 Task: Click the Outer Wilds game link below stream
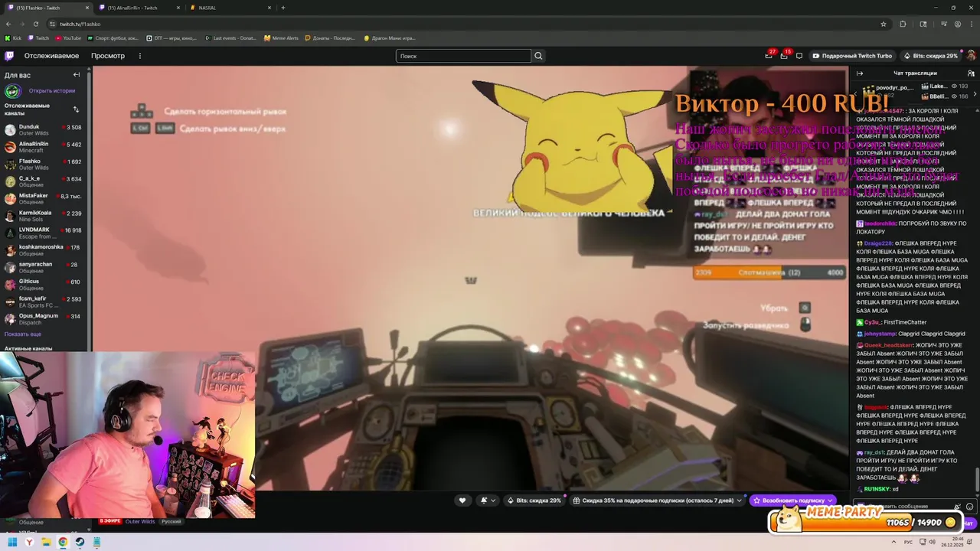point(140,521)
